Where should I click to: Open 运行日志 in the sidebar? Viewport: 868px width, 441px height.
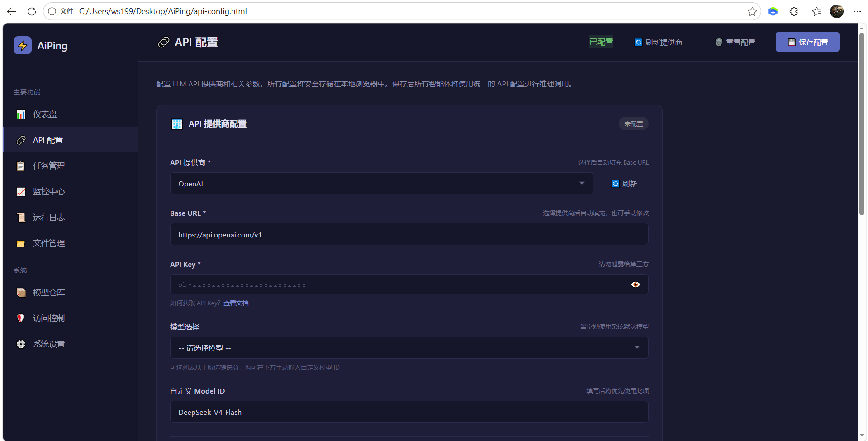pyautogui.click(x=70, y=218)
